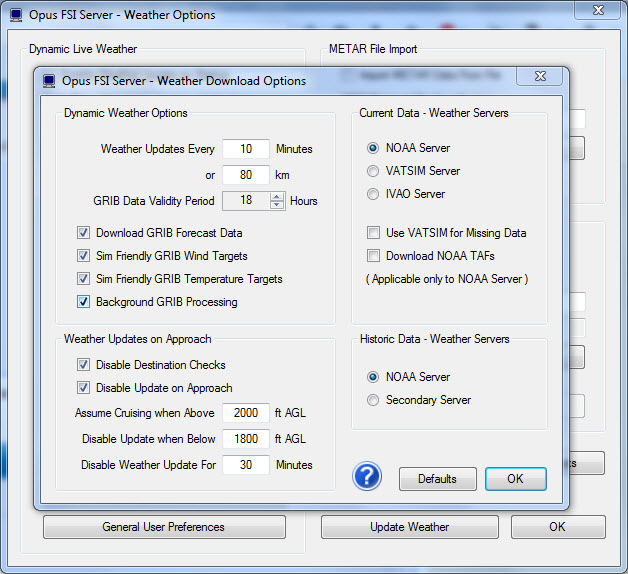Increase GRIB Data Validity Period with up arrow
Image resolution: width=628 pixels, height=574 pixels.
[x=277, y=197]
